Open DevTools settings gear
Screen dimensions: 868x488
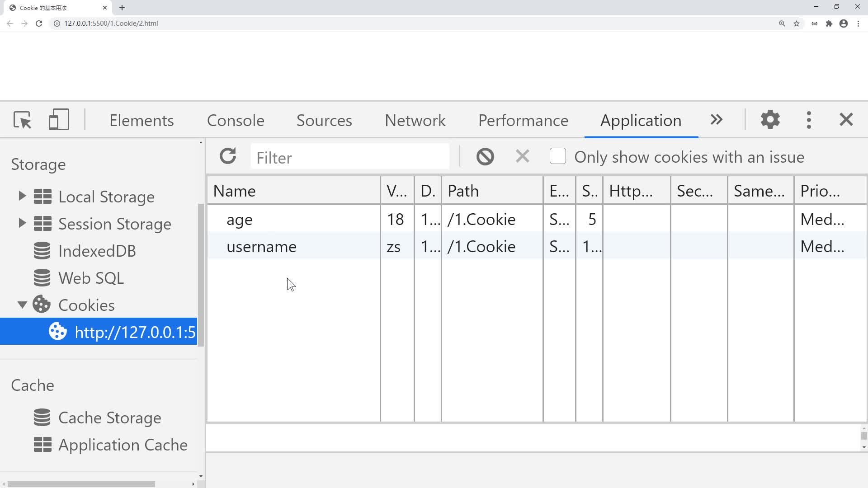click(x=770, y=120)
